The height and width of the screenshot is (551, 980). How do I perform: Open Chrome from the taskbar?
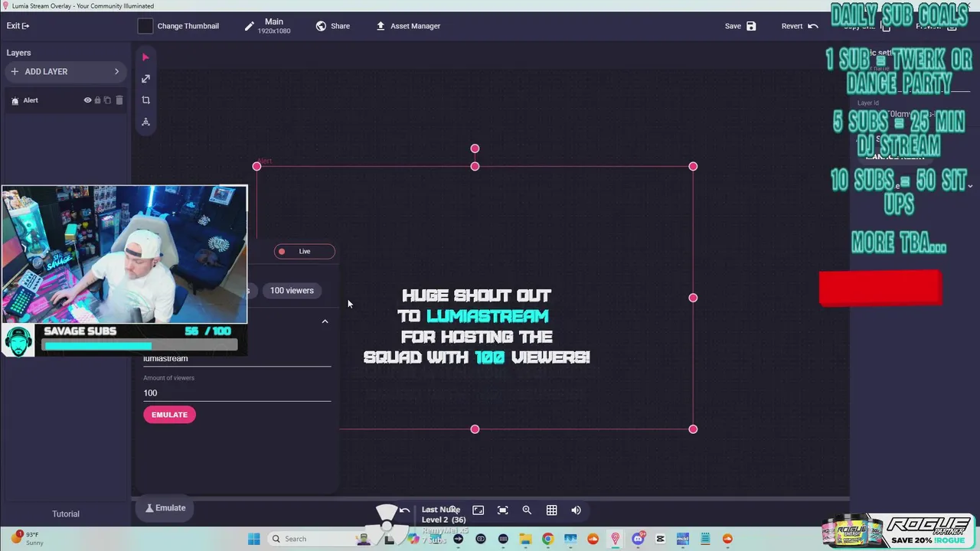click(x=547, y=539)
